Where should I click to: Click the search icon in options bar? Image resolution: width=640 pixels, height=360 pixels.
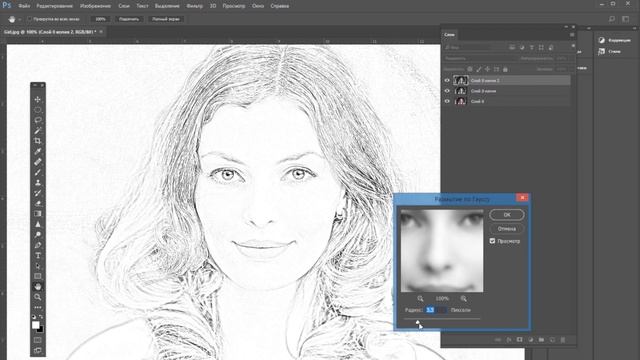pyautogui.click(x=611, y=19)
